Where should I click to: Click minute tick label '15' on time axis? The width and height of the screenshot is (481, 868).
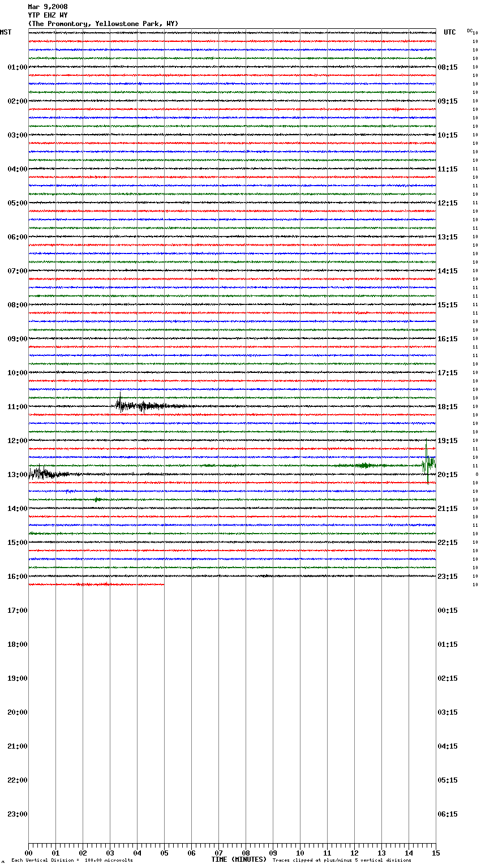click(x=436, y=853)
